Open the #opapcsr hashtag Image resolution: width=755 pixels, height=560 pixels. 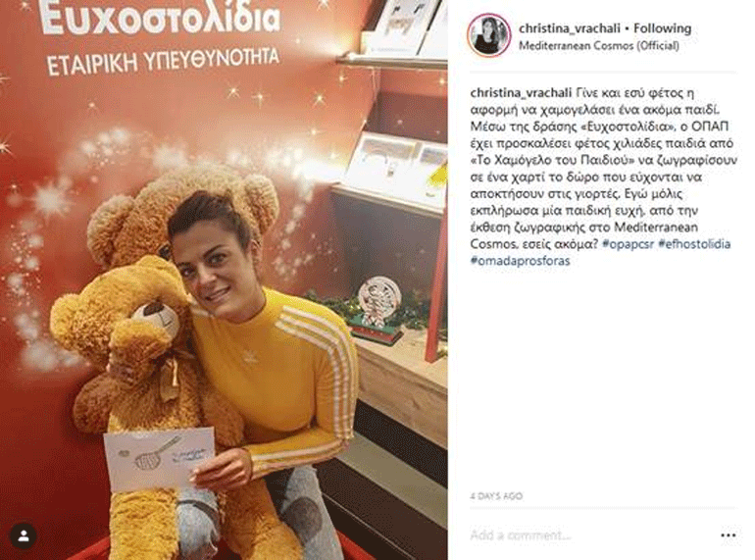[628, 244]
